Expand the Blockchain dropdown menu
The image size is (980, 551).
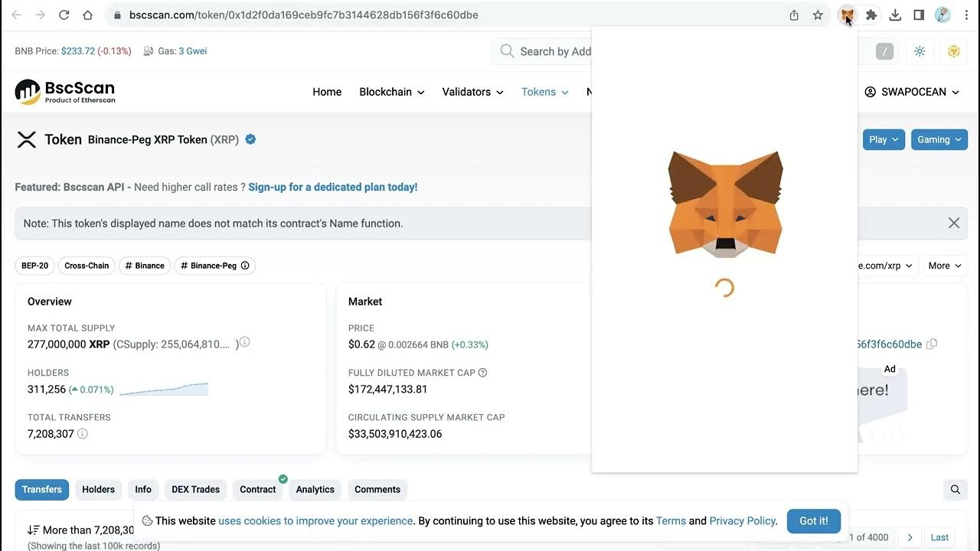point(392,92)
